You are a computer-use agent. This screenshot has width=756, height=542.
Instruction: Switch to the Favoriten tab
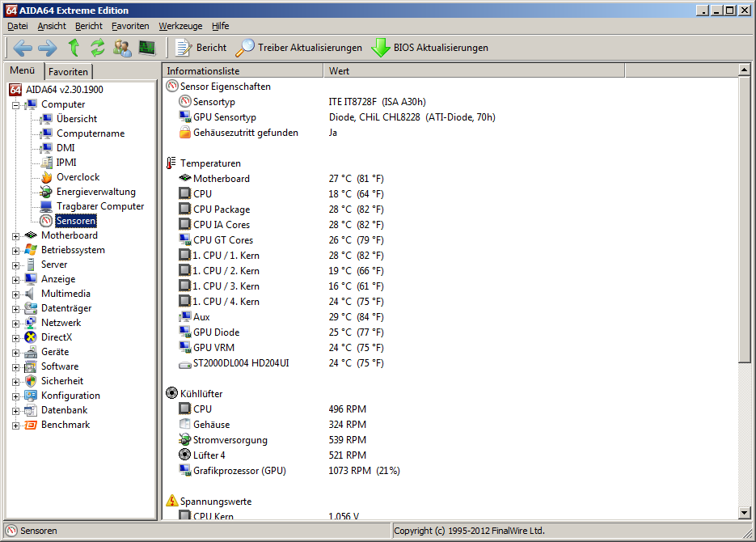(x=69, y=71)
